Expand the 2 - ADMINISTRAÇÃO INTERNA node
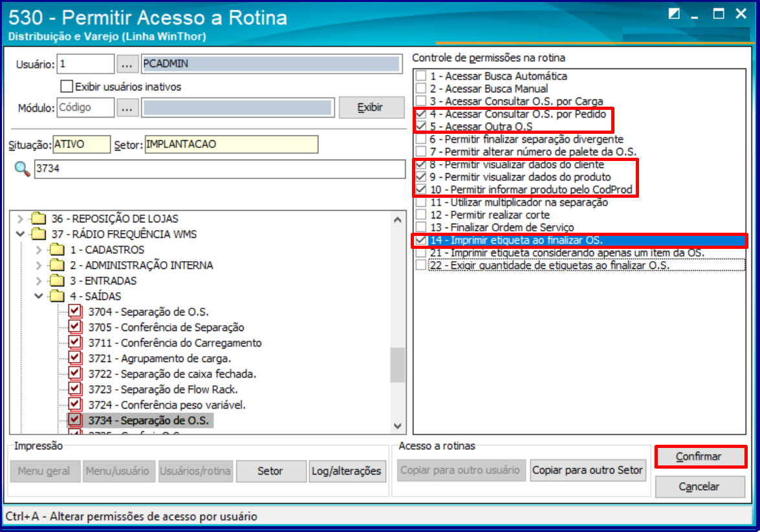This screenshot has height=532, width=760. point(39,266)
